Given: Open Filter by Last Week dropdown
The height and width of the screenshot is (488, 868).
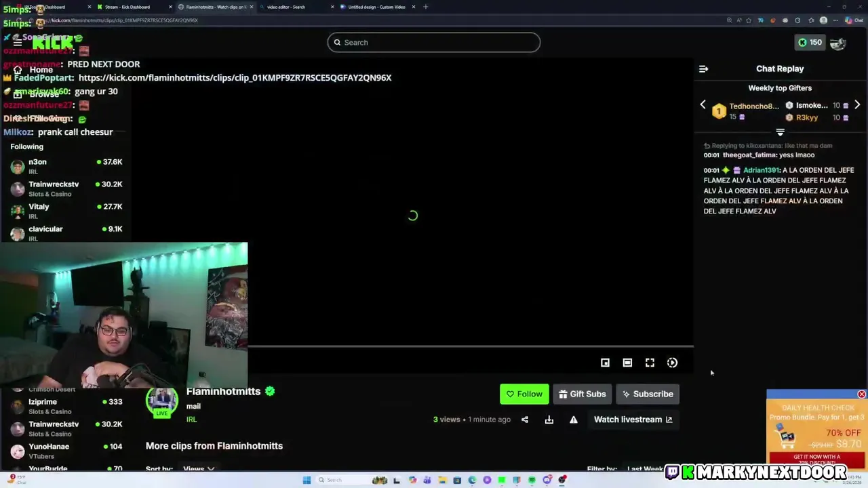Looking at the screenshot, I should click(646, 468).
